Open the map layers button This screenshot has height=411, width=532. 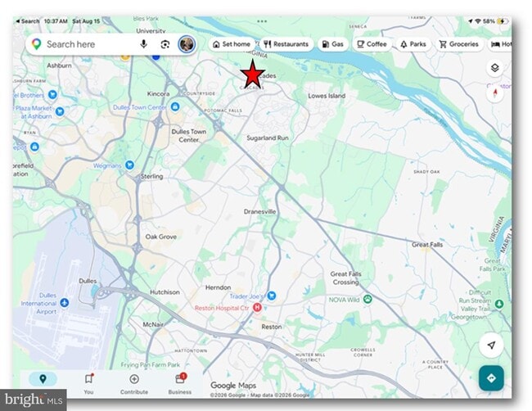point(494,68)
